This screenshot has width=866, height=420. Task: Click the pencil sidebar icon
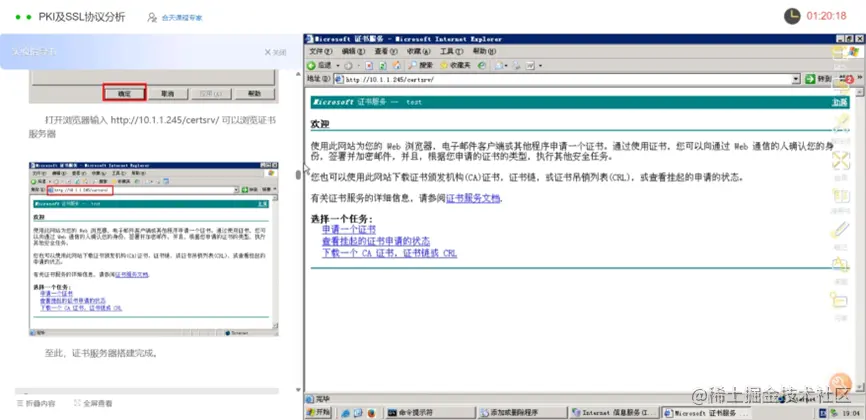pos(841,229)
